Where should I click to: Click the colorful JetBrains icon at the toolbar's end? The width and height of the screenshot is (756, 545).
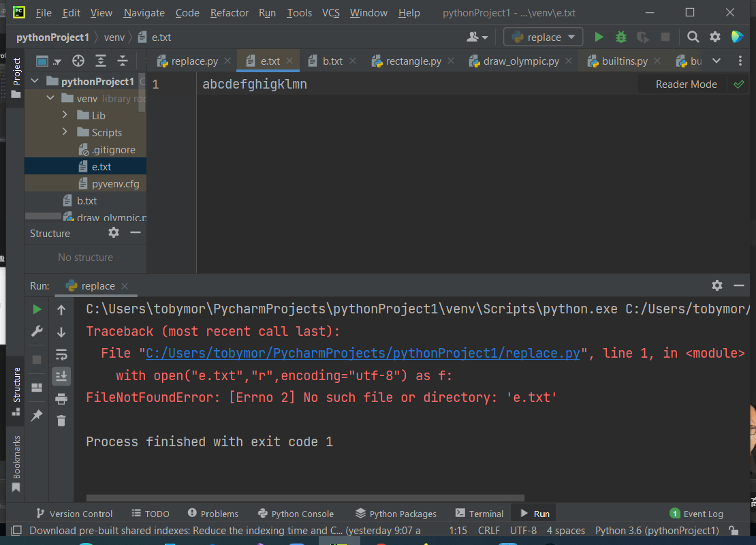click(x=737, y=37)
